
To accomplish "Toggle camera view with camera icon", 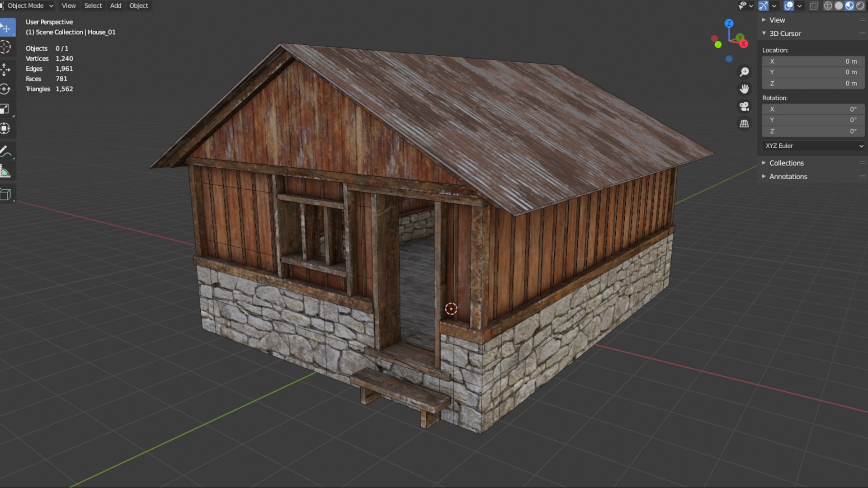I will [744, 106].
